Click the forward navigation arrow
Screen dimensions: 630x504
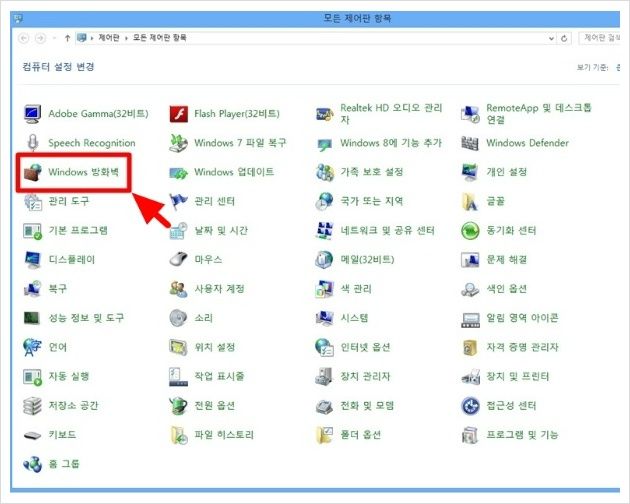tap(40, 38)
